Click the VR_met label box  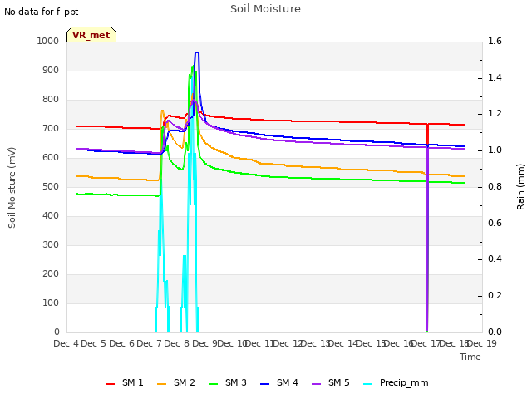[x=91, y=35]
